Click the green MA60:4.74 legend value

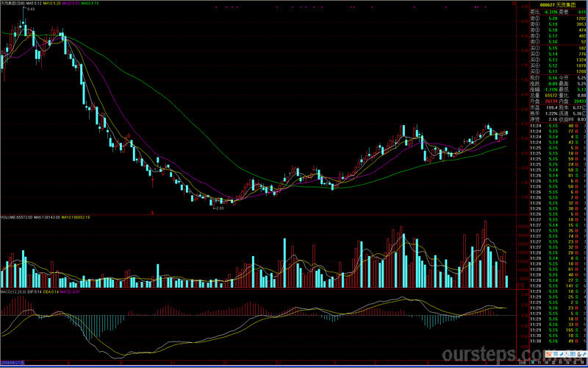coord(90,3)
